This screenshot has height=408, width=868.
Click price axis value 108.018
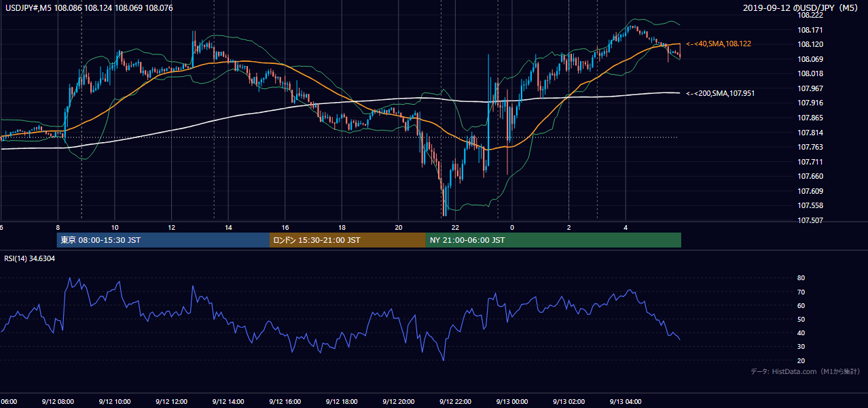pos(810,73)
